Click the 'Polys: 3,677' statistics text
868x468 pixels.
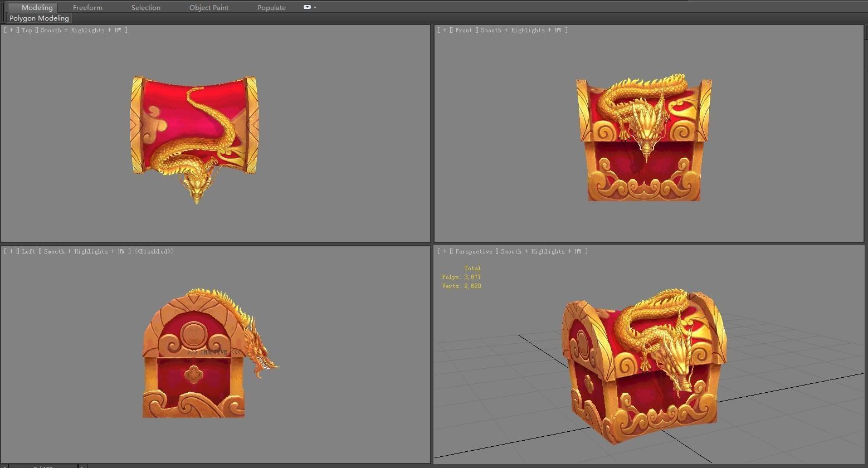tap(461, 277)
